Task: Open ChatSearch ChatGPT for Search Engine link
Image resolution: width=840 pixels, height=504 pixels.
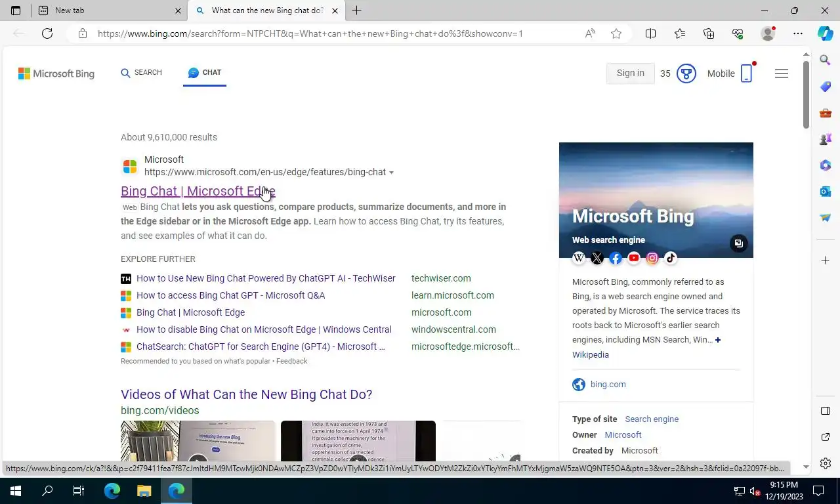Action: pyautogui.click(x=261, y=346)
